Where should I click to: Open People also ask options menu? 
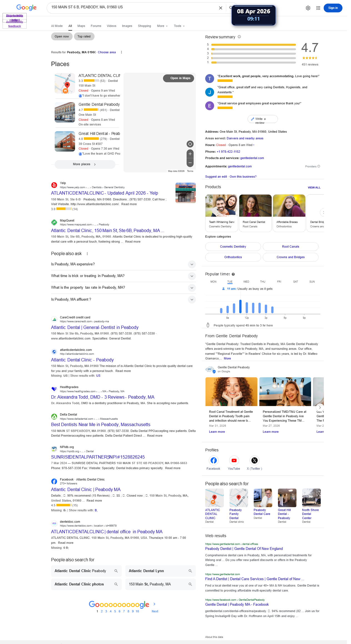(x=87, y=254)
